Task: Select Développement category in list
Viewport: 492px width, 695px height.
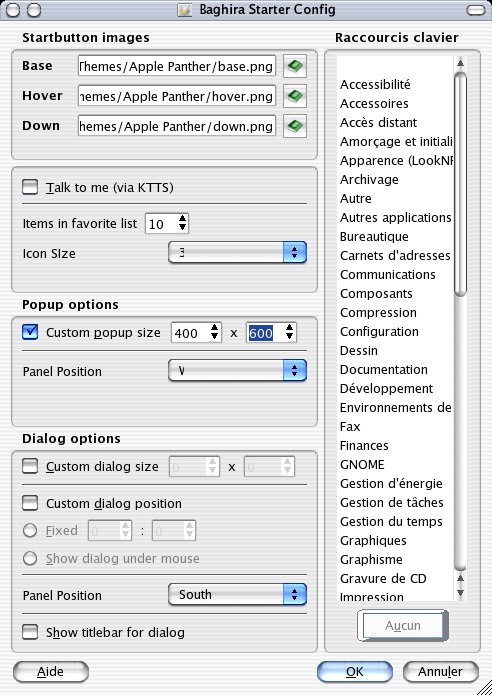Action: [x=386, y=389]
